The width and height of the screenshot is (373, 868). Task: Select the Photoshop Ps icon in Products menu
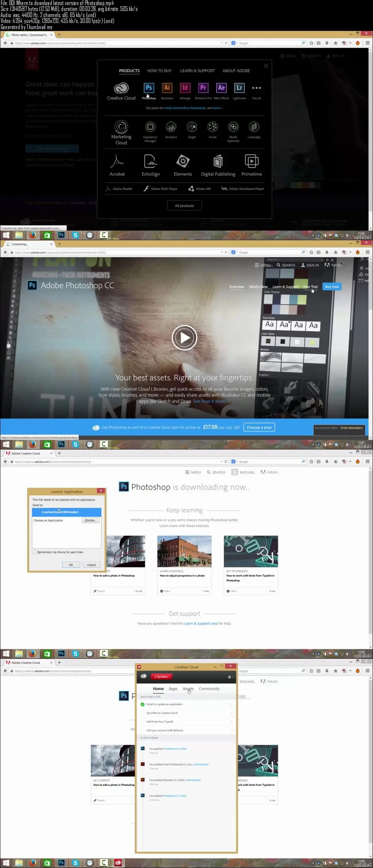click(149, 88)
